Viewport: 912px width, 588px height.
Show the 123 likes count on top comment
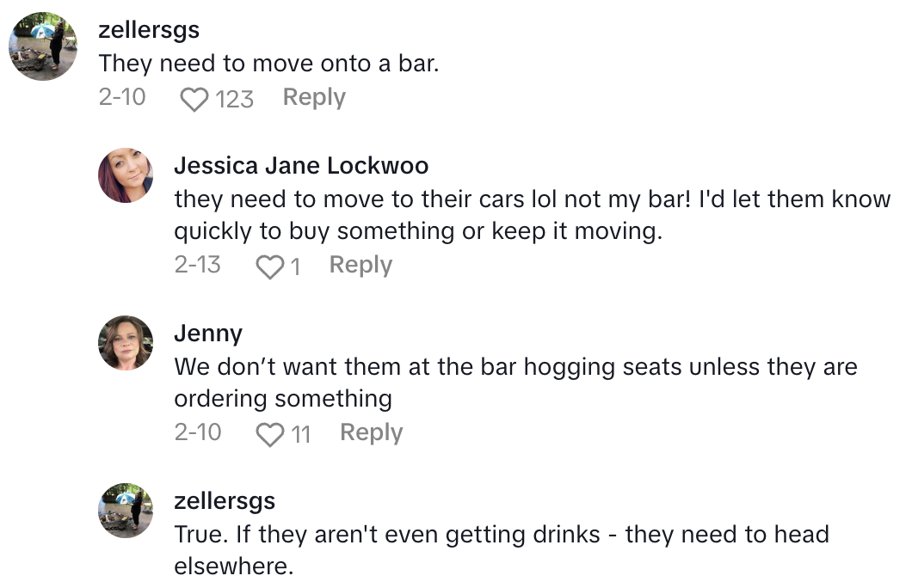tap(234, 99)
